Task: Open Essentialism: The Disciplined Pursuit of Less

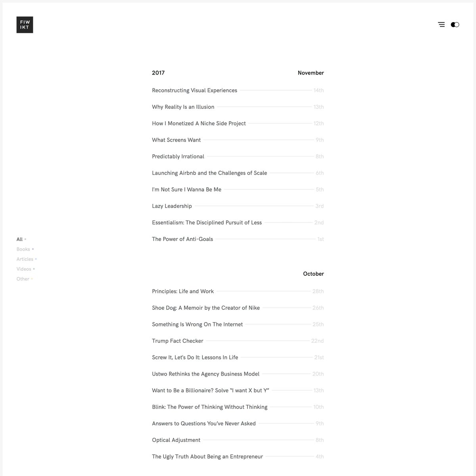Action: 207,223
